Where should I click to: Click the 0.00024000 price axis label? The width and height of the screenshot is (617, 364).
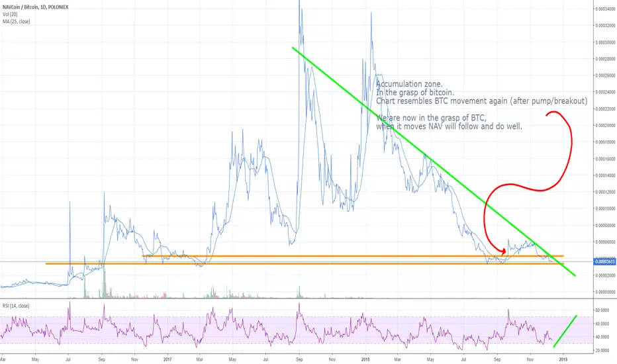click(x=605, y=92)
